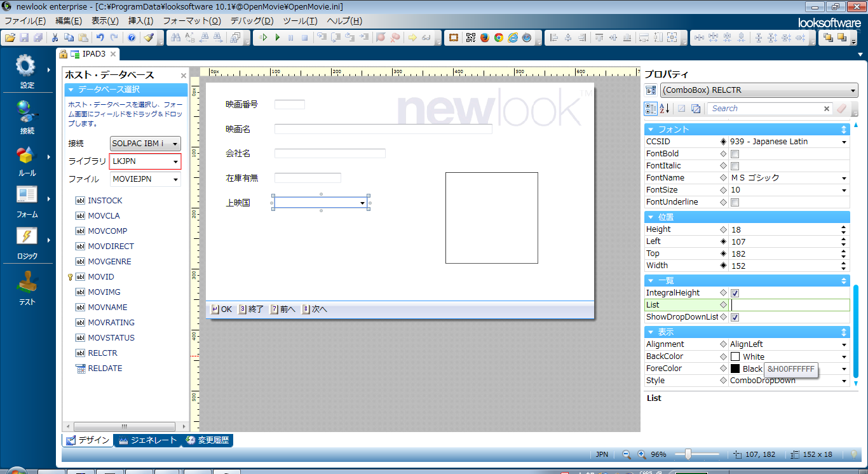Click the OK button on form

[x=221, y=309]
